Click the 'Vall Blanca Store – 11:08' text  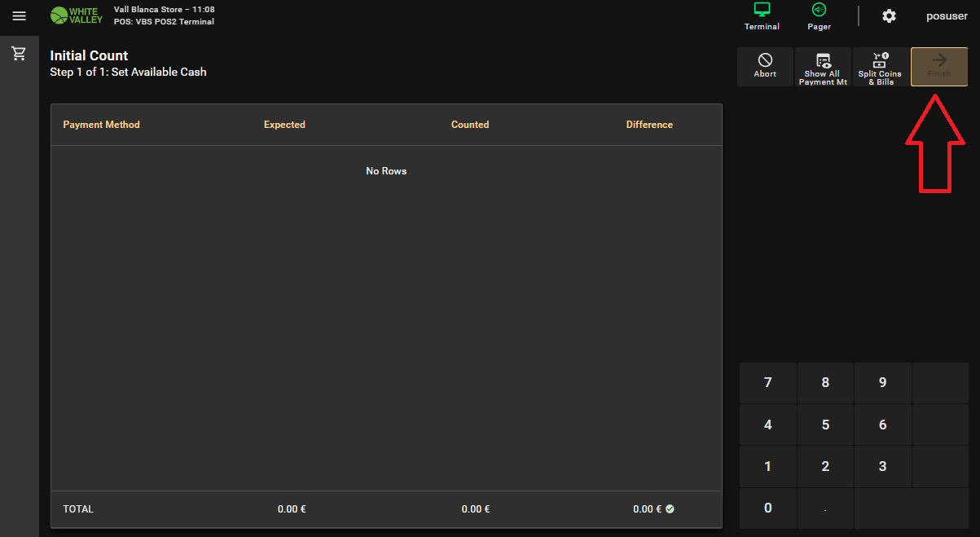pos(164,10)
